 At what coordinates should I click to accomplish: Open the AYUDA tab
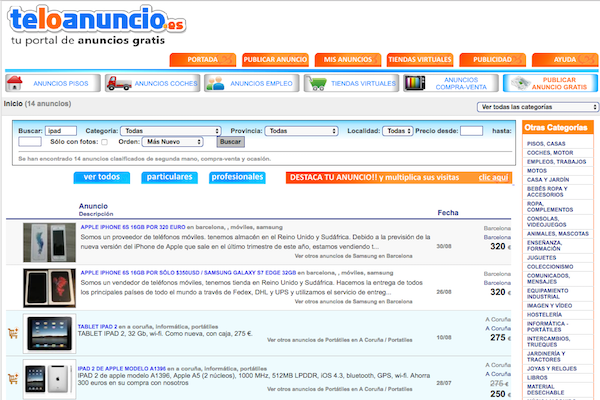(565, 60)
